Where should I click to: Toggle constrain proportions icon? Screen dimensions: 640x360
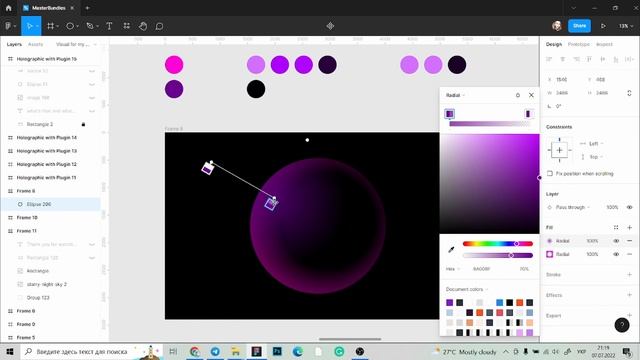coord(629,93)
